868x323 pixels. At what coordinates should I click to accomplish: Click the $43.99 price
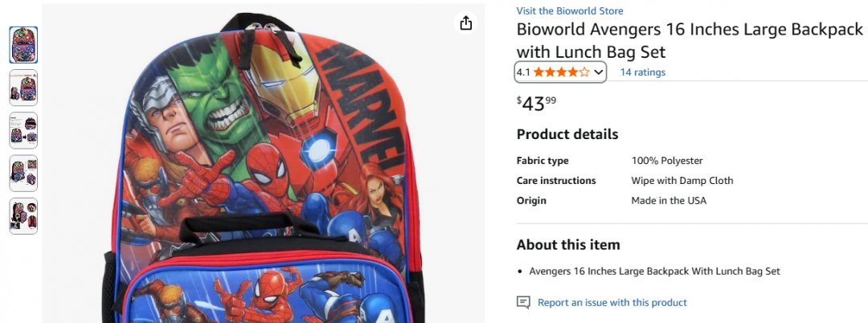tap(536, 104)
